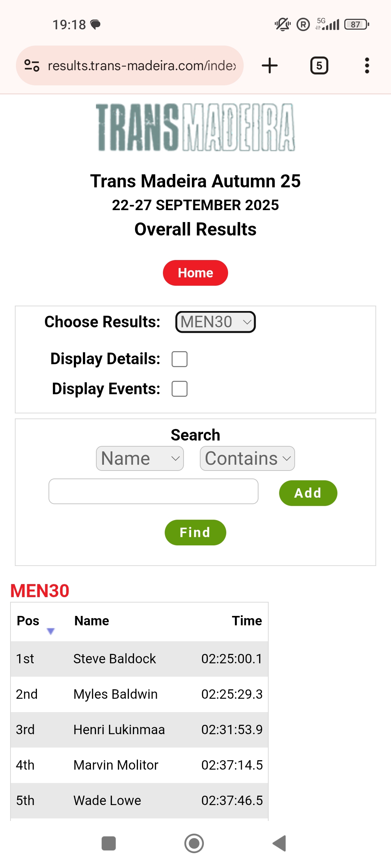Click the green Add search button

[x=308, y=493]
